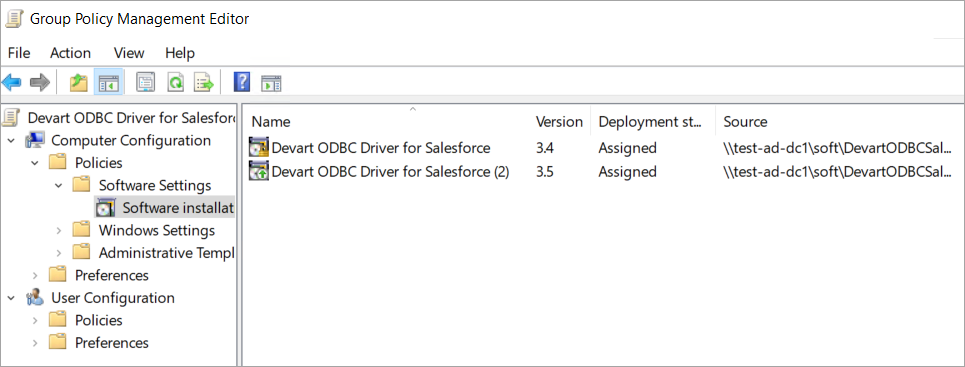Click the upgrade package icon for driver (2)

pyautogui.click(x=259, y=171)
